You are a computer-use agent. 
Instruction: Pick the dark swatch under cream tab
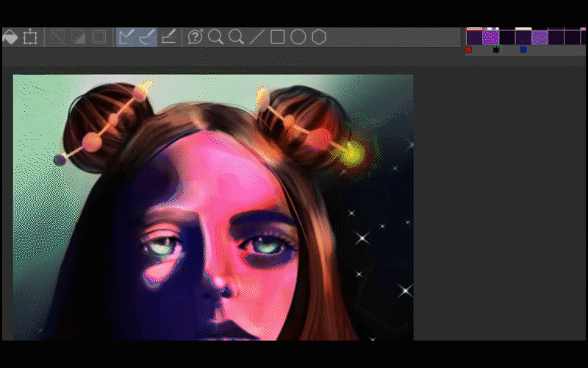(x=523, y=38)
